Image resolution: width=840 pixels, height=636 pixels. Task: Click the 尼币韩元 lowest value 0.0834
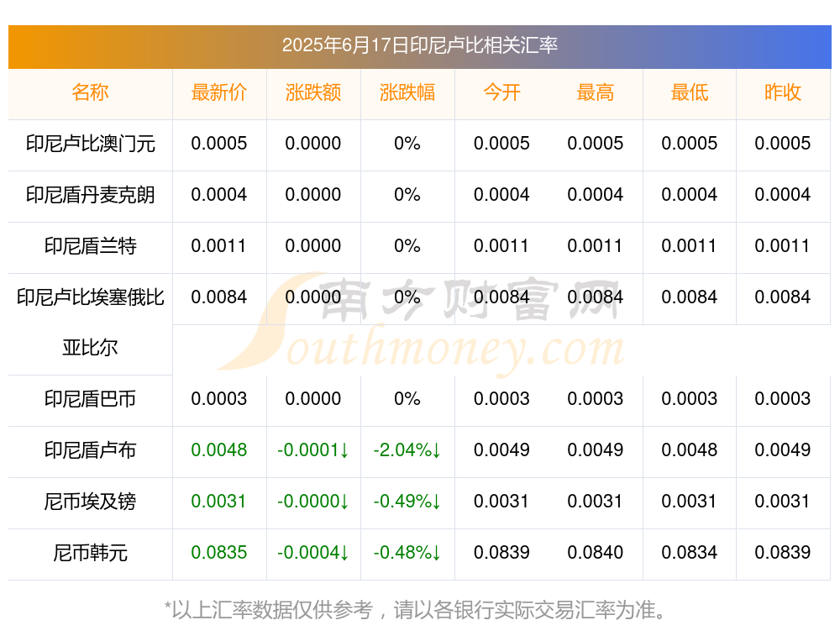pos(690,553)
